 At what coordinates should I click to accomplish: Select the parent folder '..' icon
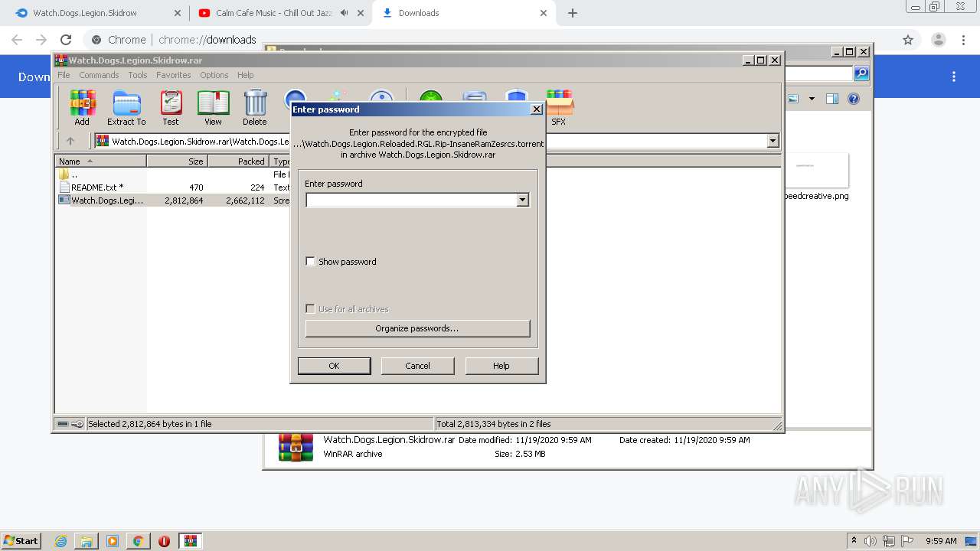coord(64,174)
